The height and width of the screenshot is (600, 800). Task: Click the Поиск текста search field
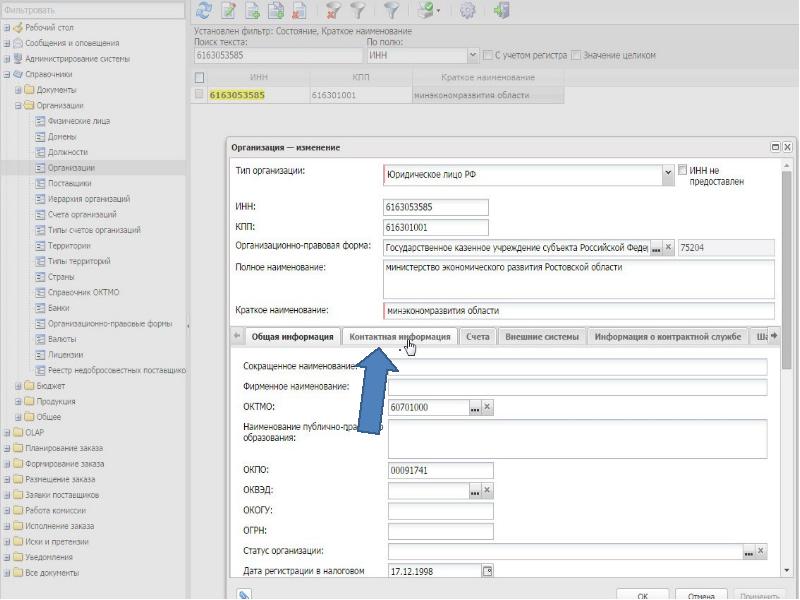(278, 55)
